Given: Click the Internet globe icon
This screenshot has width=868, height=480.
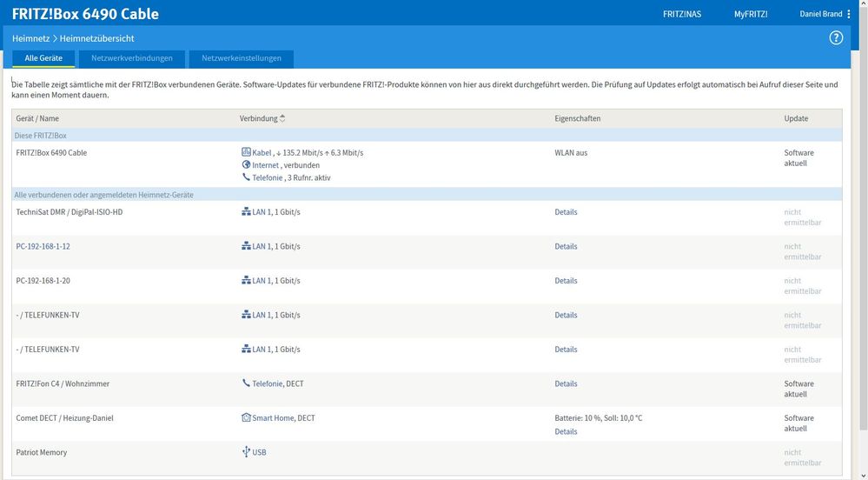Looking at the screenshot, I should [247, 164].
